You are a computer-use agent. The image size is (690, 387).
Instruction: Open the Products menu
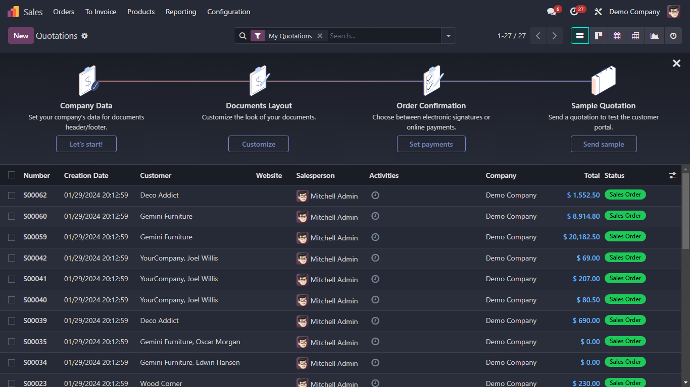click(x=141, y=12)
